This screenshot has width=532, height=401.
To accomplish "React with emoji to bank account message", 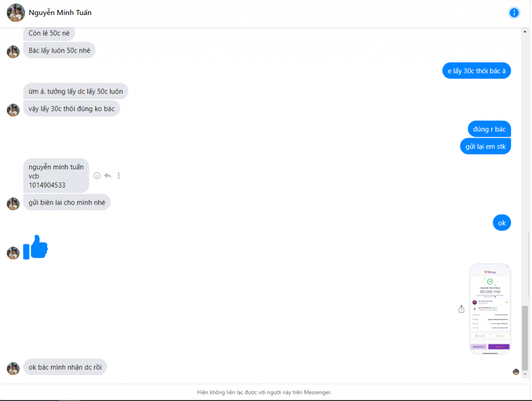I will click(97, 176).
